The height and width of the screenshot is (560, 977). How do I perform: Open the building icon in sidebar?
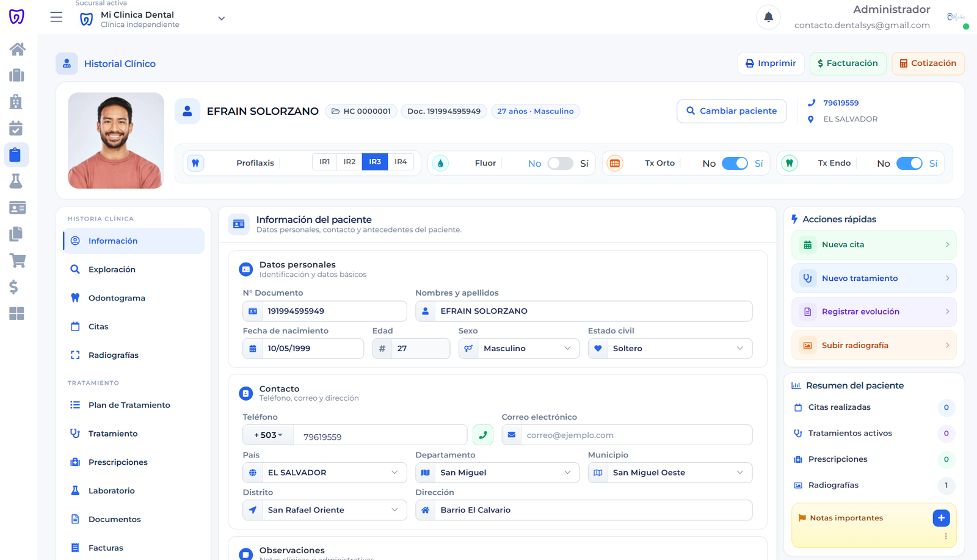16,101
